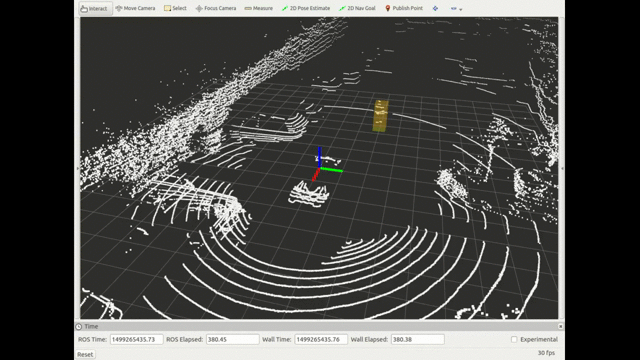Pick the Measure tool

click(259, 8)
